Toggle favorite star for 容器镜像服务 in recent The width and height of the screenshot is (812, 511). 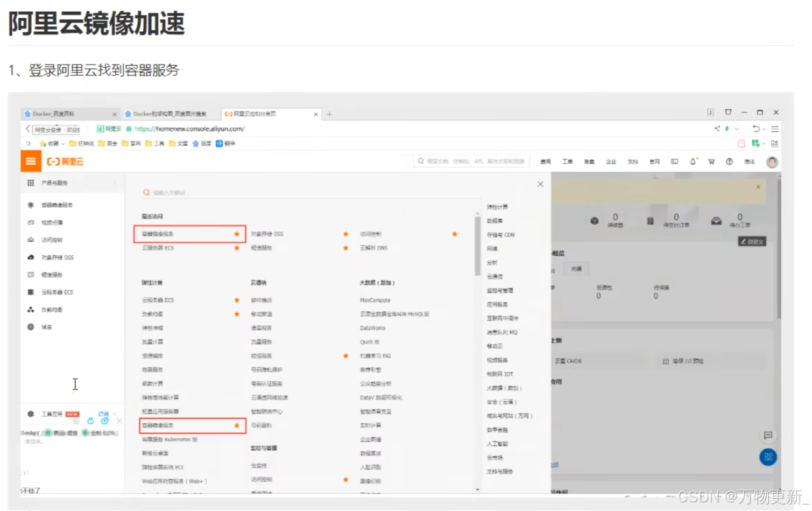[x=237, y=234]
